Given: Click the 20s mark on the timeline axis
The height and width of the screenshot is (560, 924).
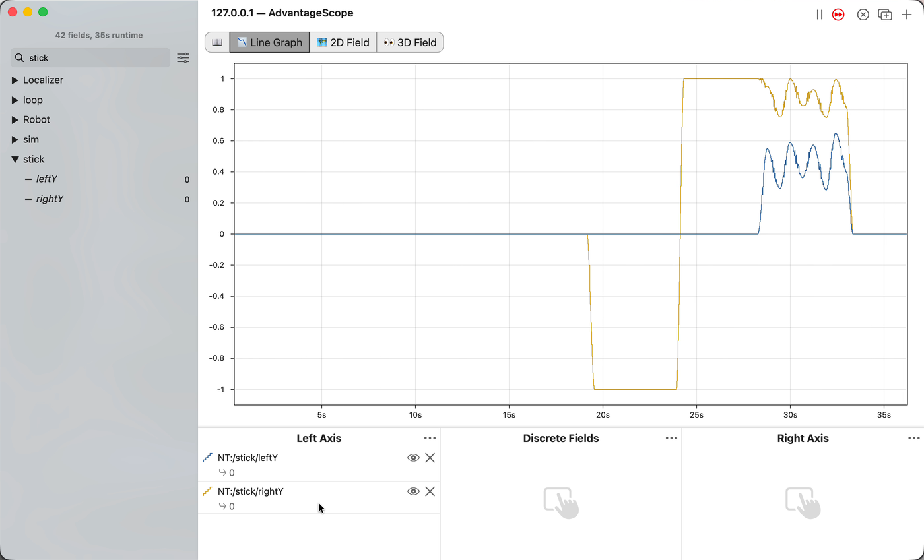Looking at the screenshot, I should click(x=603, y=415).
